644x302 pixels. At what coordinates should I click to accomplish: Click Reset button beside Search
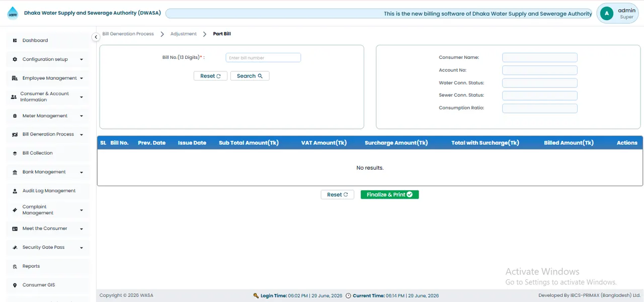[210, 76]
